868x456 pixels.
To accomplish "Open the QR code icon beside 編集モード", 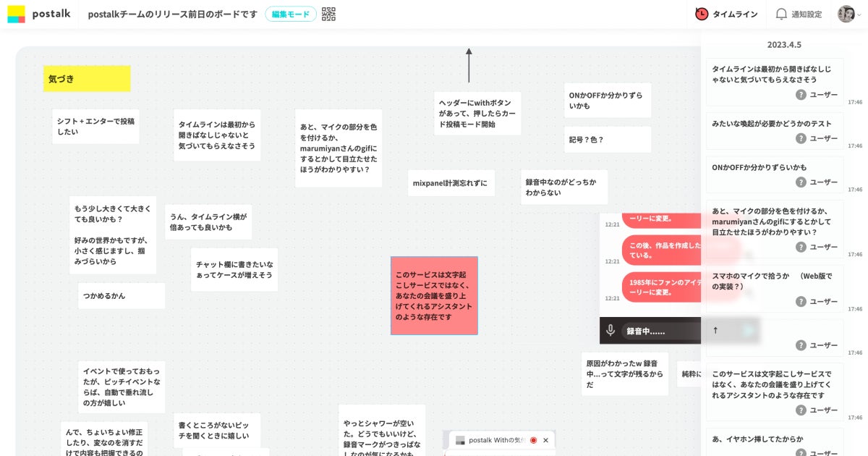I will click(x=328, y=14).
